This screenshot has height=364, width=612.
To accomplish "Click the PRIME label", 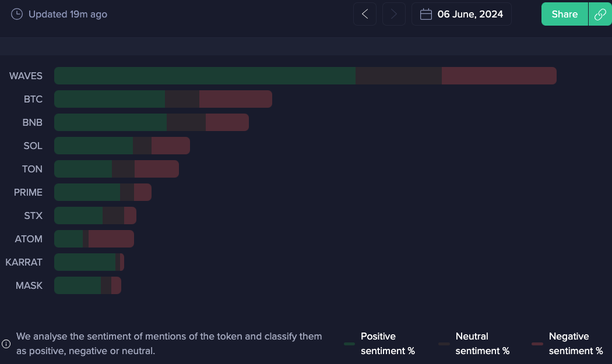I will (28, 192).
